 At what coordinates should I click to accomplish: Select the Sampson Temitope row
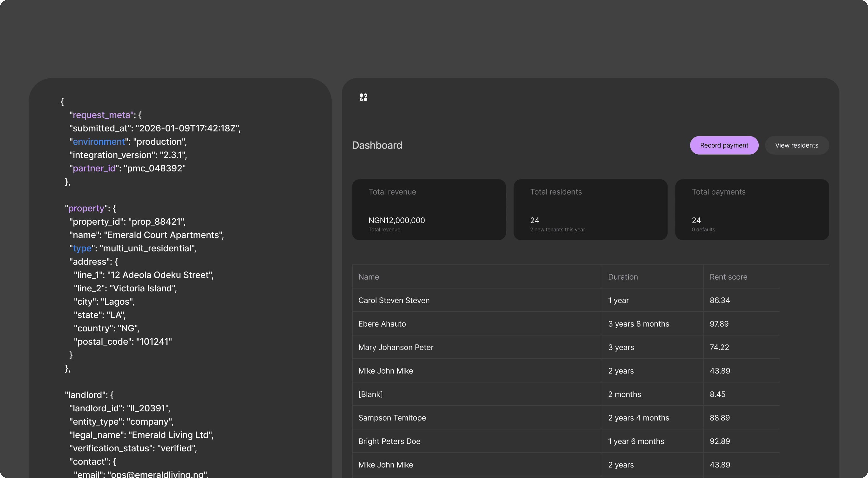point(392,418)
